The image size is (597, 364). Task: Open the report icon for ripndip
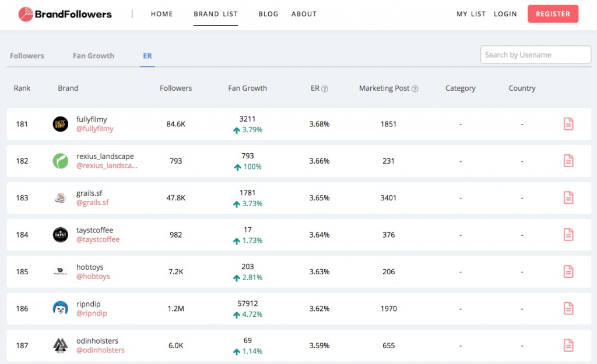click(x=568, y=309)
